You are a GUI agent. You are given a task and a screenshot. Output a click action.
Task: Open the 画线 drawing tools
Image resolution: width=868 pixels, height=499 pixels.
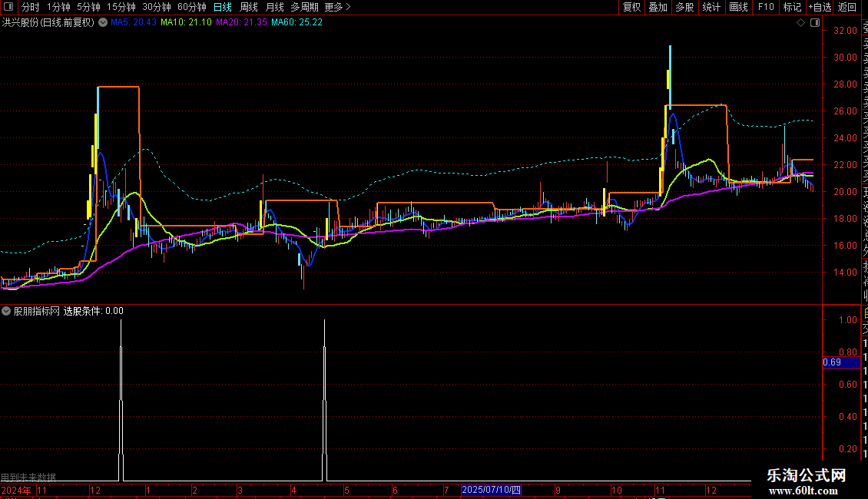pyautogui.click(x=738, y=7)
